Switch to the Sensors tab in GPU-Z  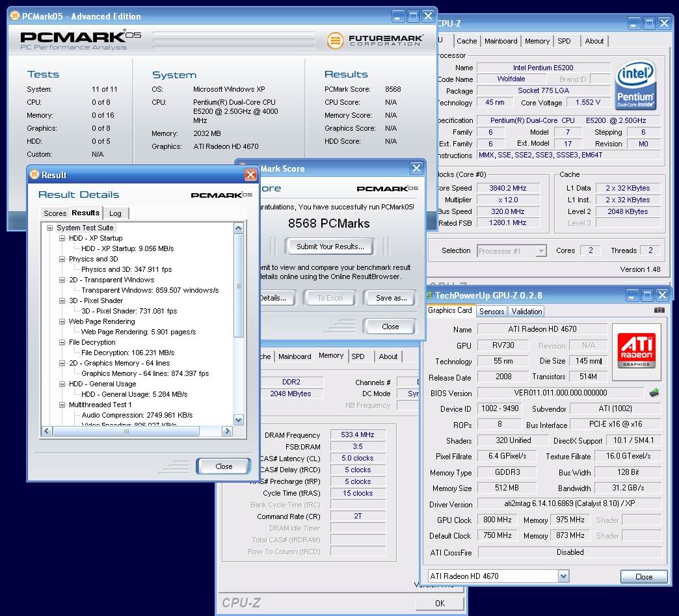[x=492, y=311]
